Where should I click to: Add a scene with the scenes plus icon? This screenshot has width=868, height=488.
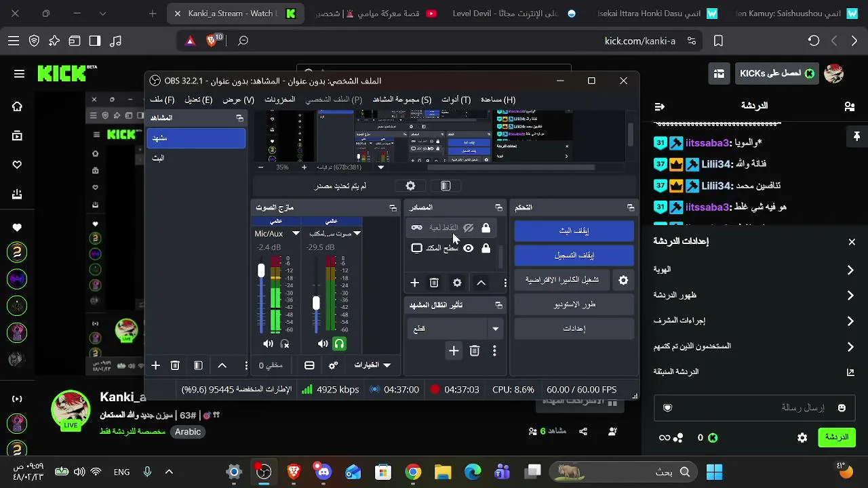tap(155, 365)
